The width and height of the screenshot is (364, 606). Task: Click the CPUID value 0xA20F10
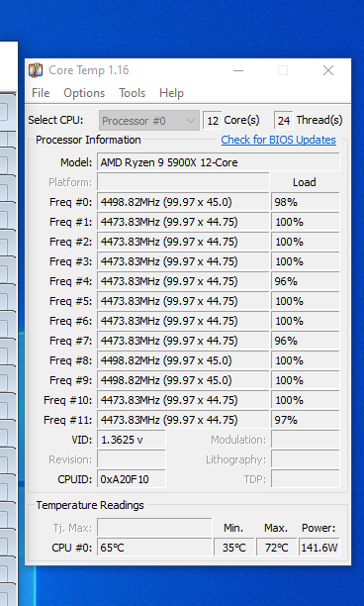coord(132,479)
